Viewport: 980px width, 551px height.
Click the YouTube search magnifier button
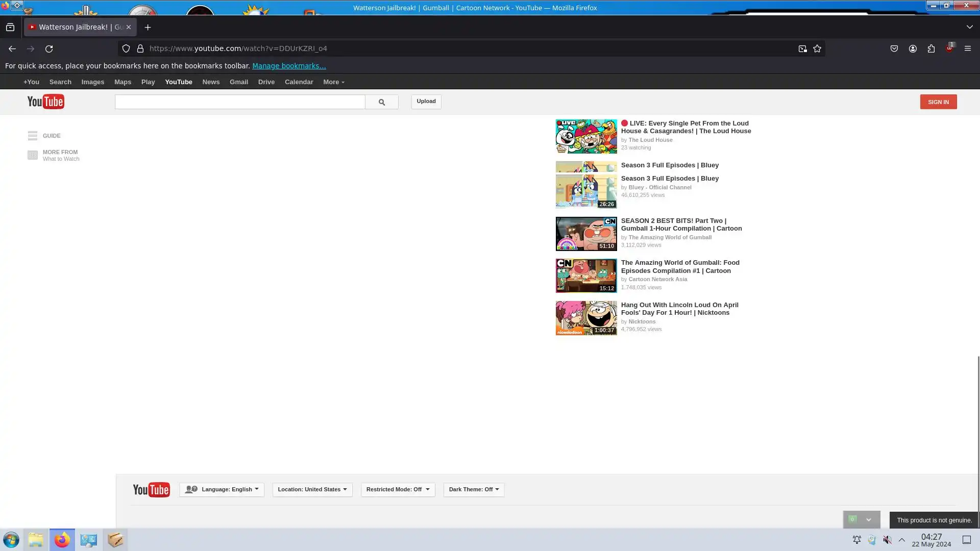coord(381,102)
